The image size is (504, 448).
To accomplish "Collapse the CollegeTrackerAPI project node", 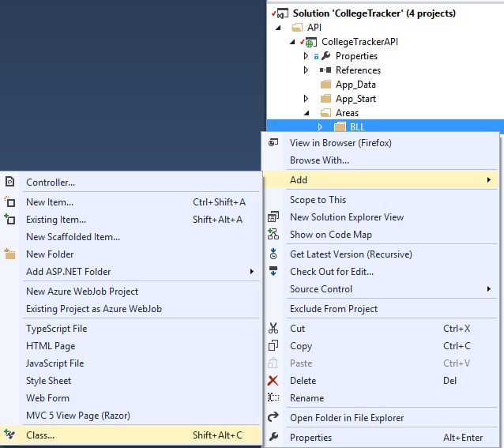I will coord(292,42).
